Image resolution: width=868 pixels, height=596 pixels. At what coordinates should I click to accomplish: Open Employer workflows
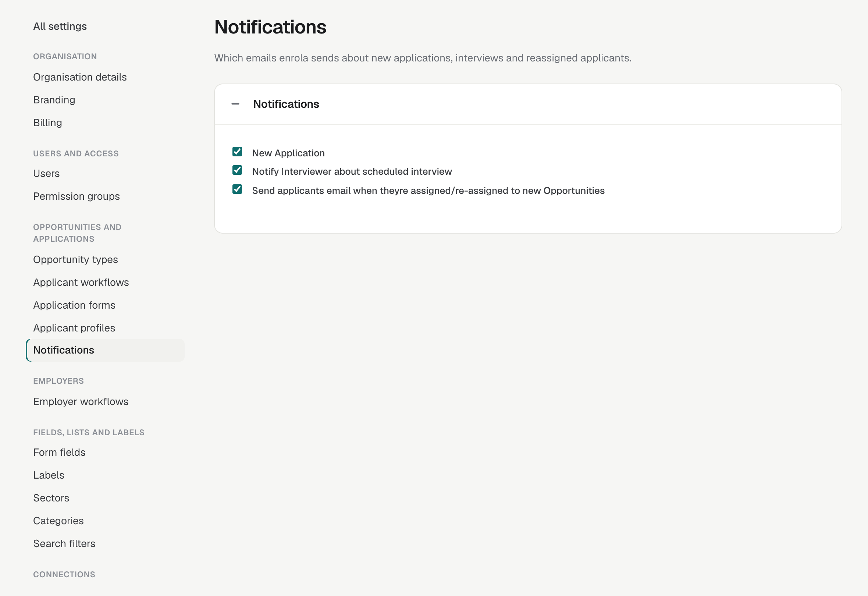click(81, 402)
